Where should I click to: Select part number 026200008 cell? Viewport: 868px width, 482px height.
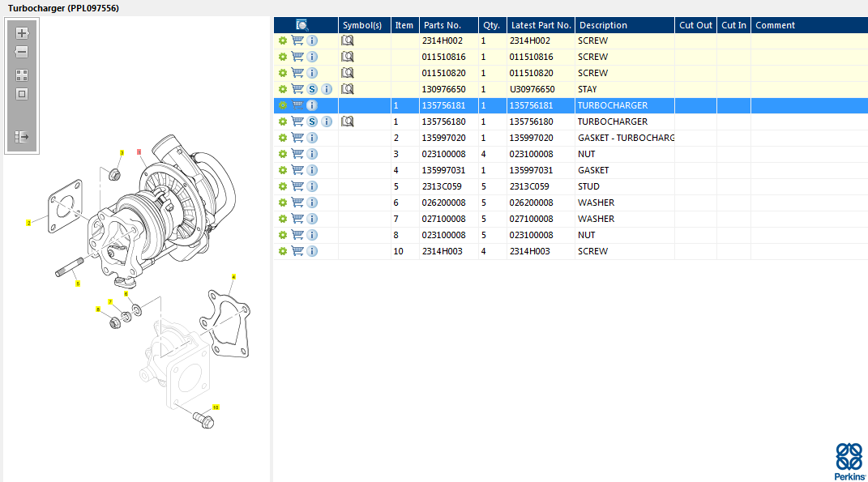[x=448, y=203]
